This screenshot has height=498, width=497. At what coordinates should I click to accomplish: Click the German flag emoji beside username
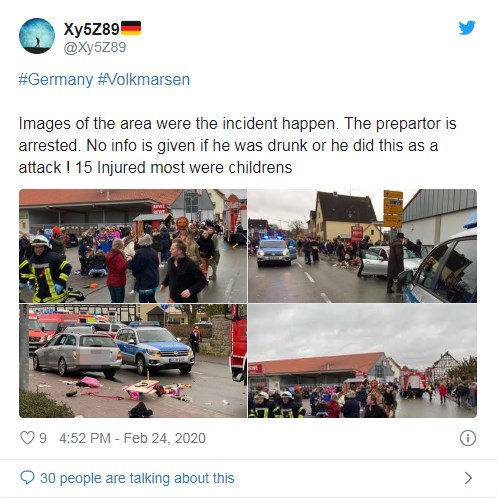(131, 28)
